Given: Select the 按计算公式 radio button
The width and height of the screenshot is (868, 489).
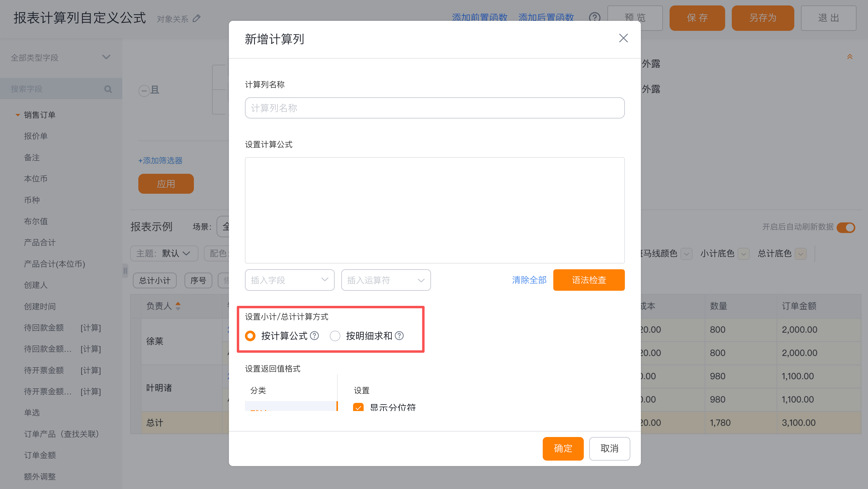Looking at the screenshot, I should coord(250,336).
